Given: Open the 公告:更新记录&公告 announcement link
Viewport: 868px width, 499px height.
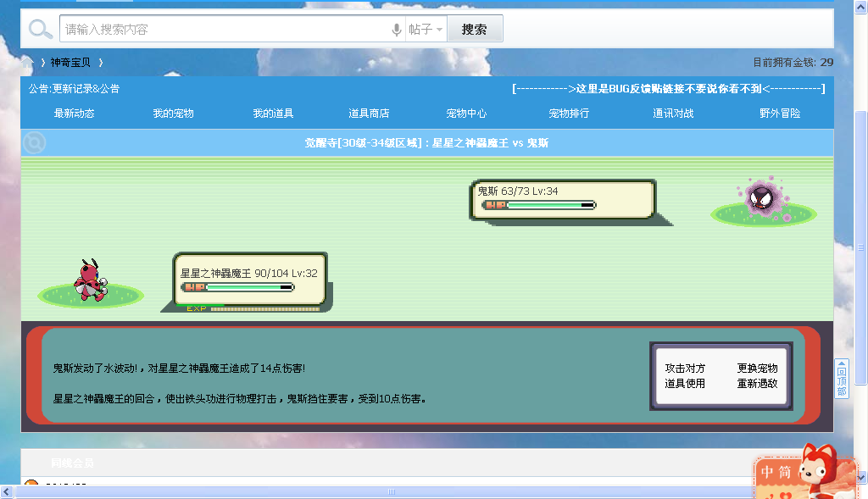Looking at the screenshot, I should coord(75,88).
